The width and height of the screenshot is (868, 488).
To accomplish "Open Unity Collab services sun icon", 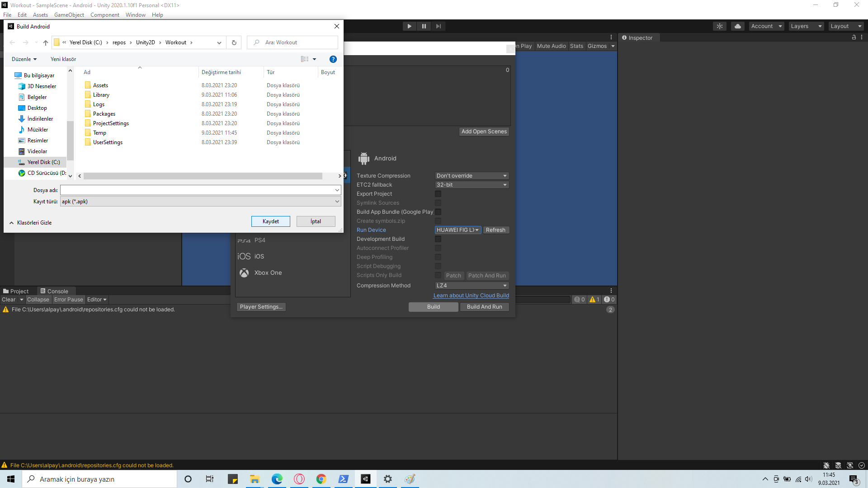I will 720,26.
